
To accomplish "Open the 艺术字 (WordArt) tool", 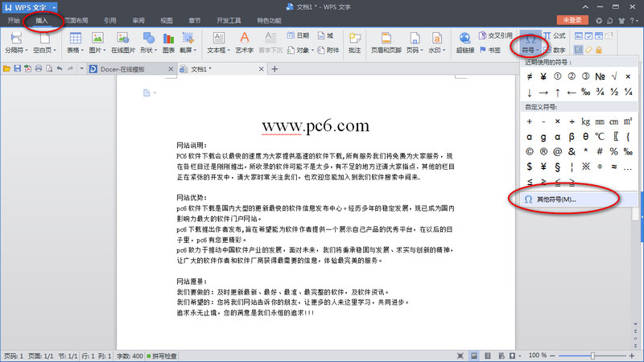I will pos(244,42).
